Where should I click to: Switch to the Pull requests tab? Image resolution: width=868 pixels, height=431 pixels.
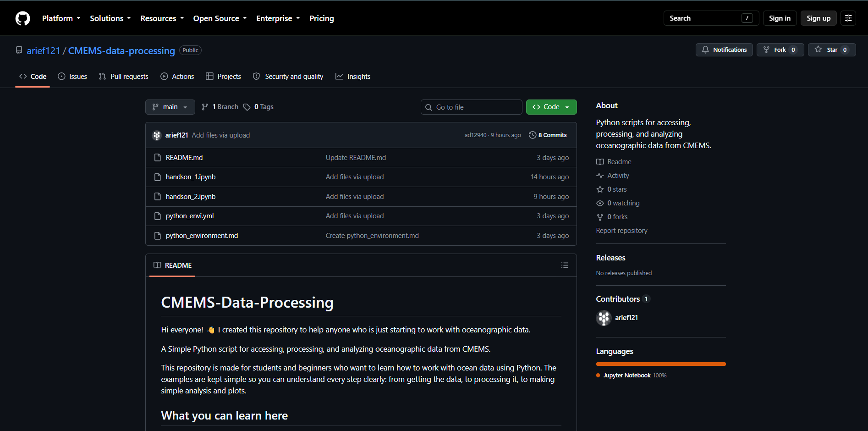click(x=124, y=77)
